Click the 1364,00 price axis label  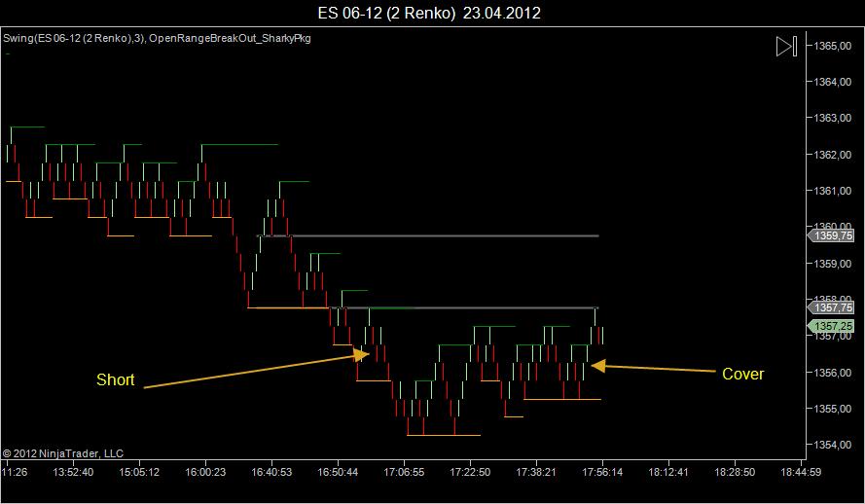pyautogui.click(x=833, y=82)
